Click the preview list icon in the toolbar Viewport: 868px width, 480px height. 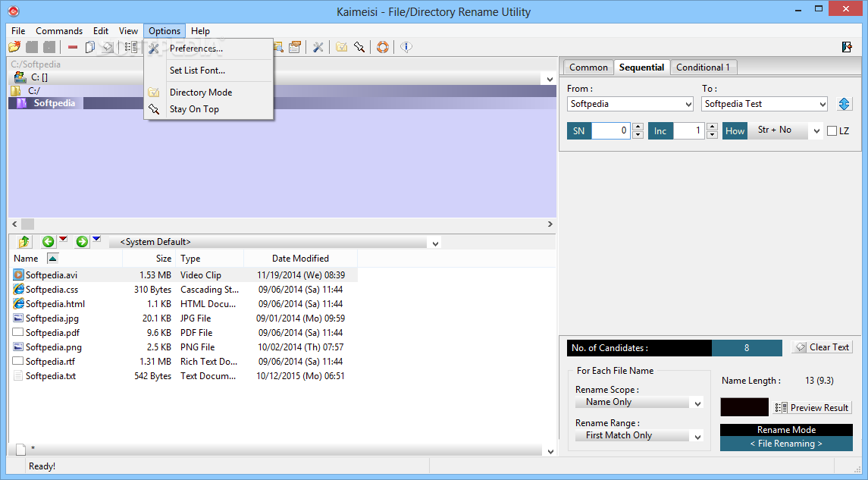coord(130,47)
